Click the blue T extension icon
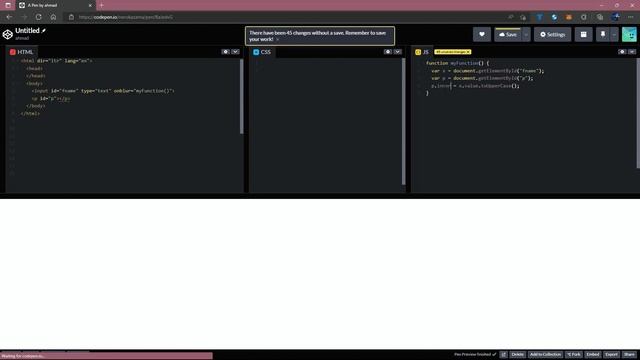Screen dimensions: 640x360 [539, 17]
